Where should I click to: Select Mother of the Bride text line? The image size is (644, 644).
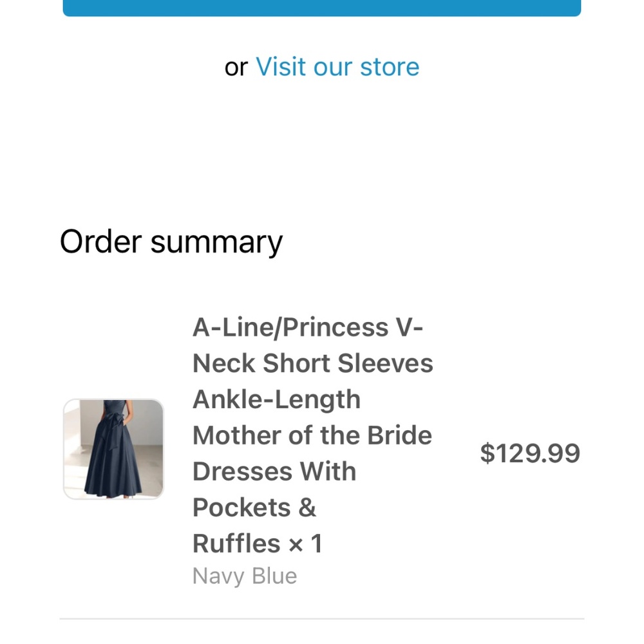point(312,435)
